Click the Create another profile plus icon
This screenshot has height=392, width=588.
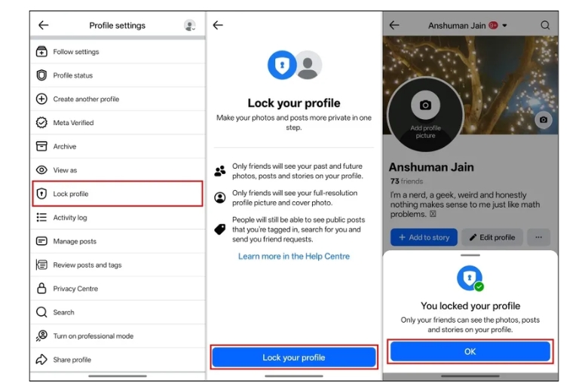(41, 99)
